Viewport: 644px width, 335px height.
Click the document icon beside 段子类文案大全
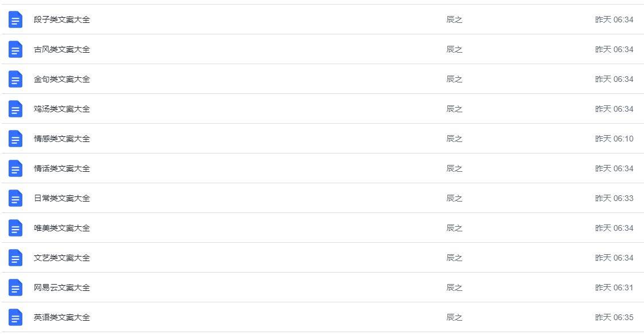(x=15, y=19)
